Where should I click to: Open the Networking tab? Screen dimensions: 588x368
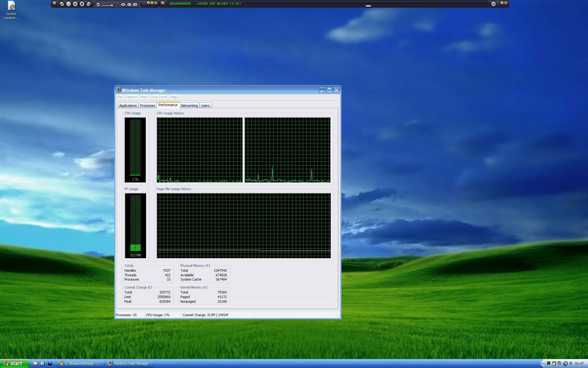(x=189, y=105)
